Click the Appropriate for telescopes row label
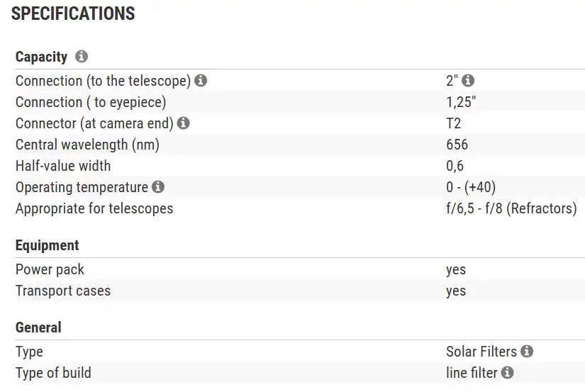Image resolution: width=585 pixels, height=392 pixels. click(x=94, y=208)
